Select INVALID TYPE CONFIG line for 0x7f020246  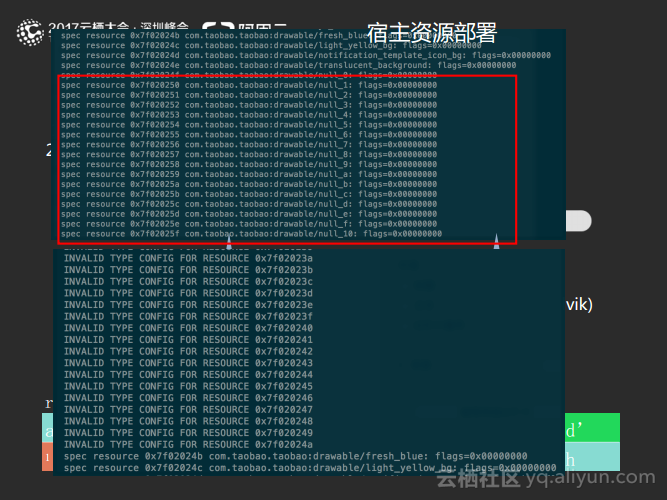188,398
